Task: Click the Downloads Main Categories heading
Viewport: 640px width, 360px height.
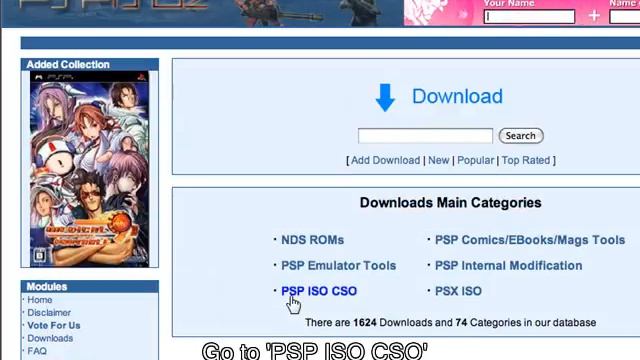Action: pyautogui.click(x=451, y=203)
